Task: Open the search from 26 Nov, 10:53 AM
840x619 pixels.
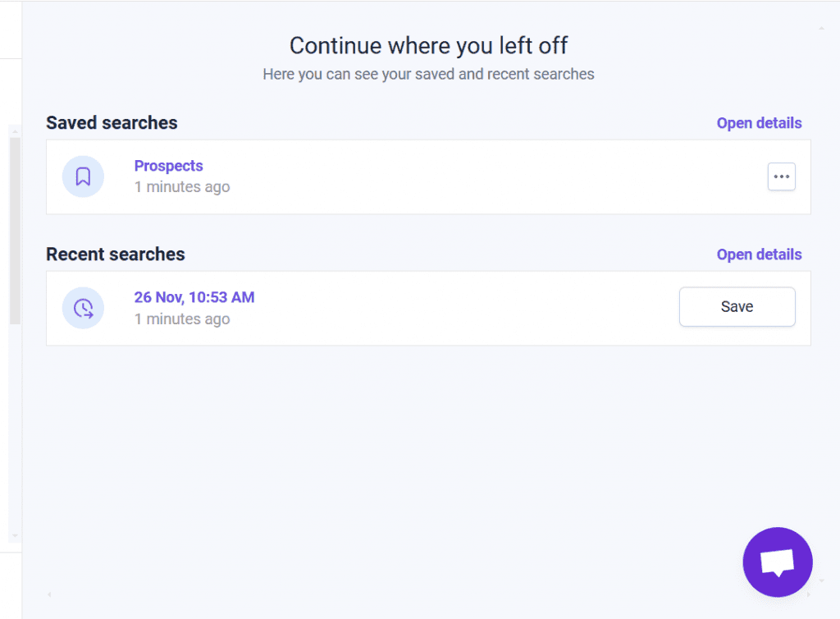Action: coord(194,297)
